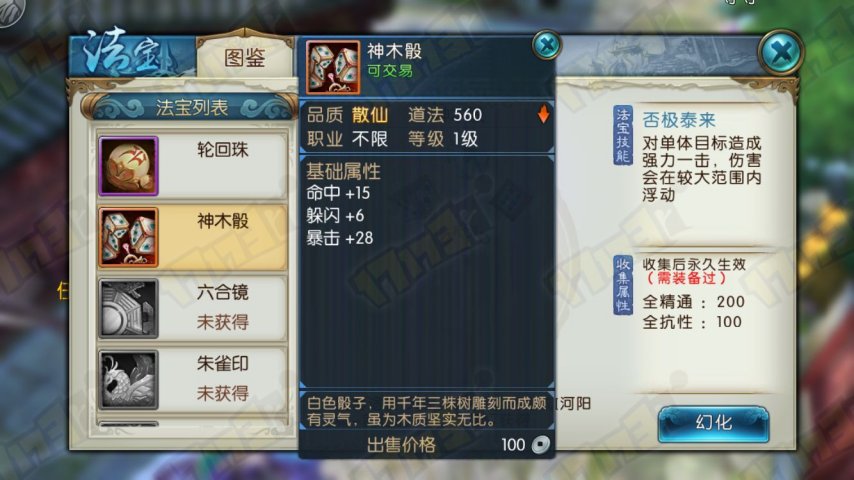The image size is (854, 480).
Task: Click the 否极泰来 skill name
Action: [x=679, y=119]
